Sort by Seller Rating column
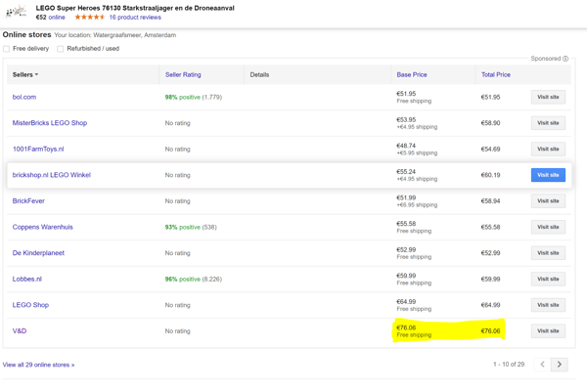This screenshot has width=587, height=392. [x=183, y=74]
